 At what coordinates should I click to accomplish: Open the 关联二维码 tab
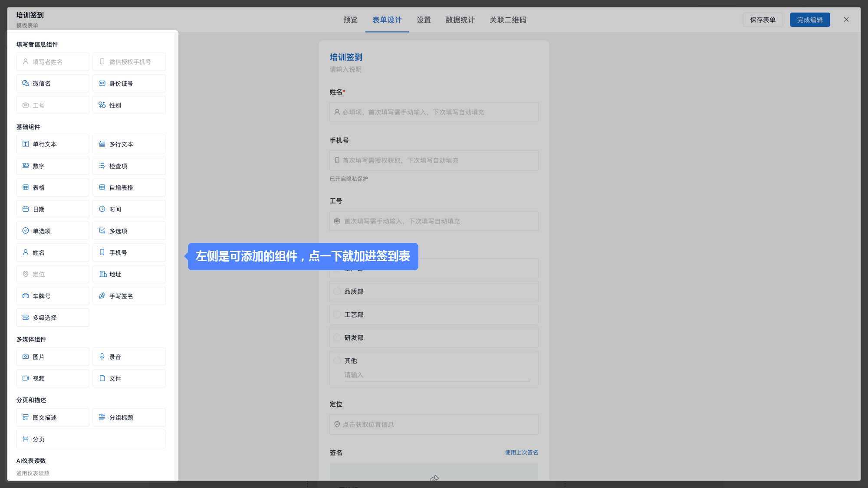(x=508, y=20)
